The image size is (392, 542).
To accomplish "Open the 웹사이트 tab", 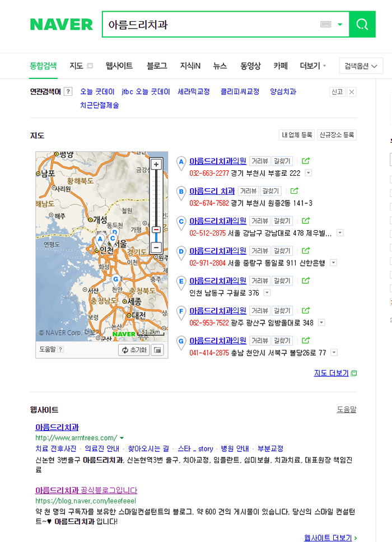I will point(119,66).
